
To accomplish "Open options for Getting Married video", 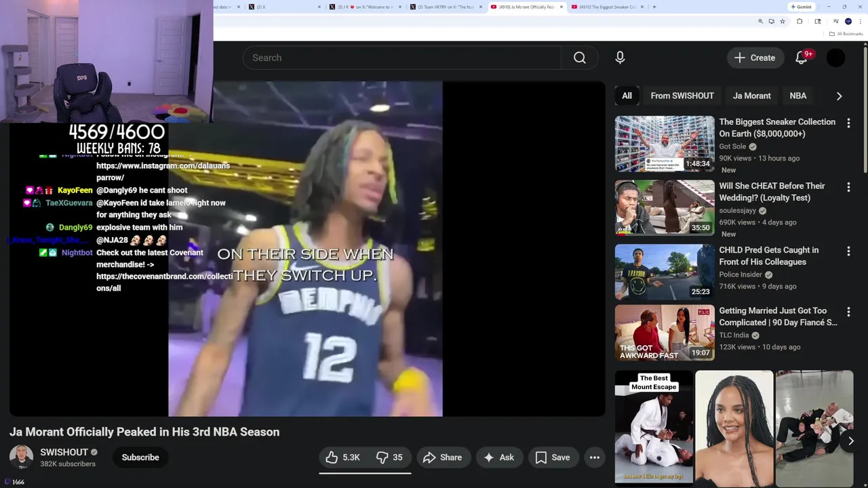I will 848,311.
